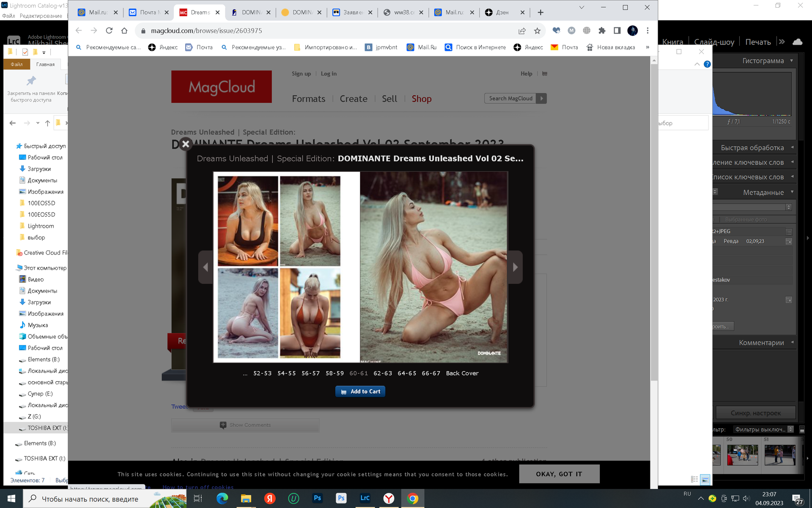Open MagCloud Formats menu

(x=309, y=99)
